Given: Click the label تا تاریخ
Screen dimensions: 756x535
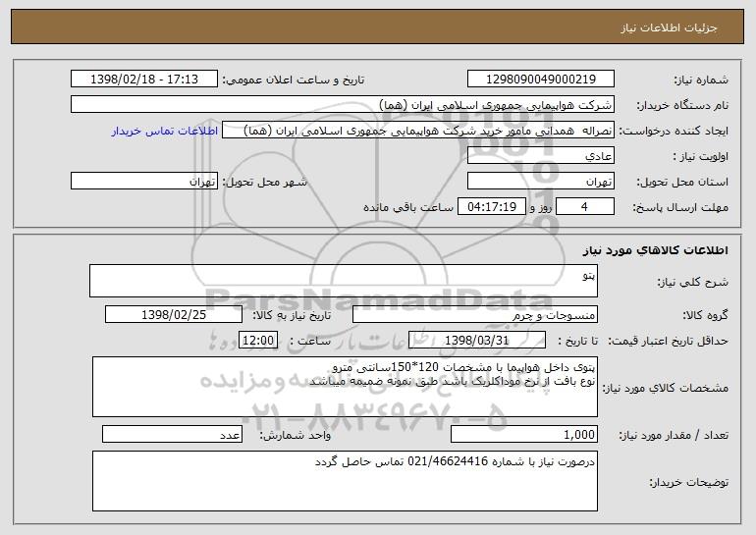Looking at the screenshot, I should (577, 342).
